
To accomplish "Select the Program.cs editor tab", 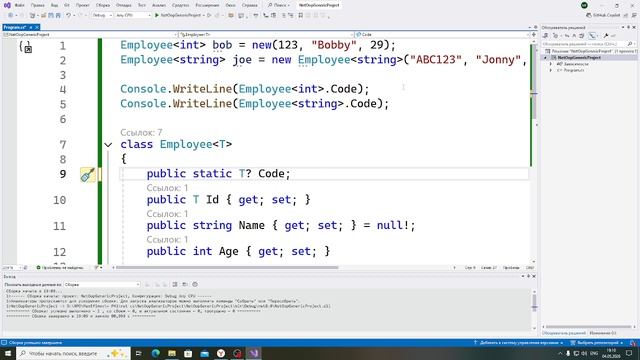I will coord(15,27).
